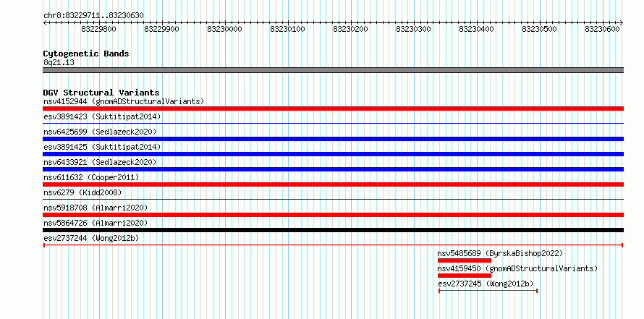
Task: Open the nsv6279 (Kidd2008) label
Action: (82, 192)
